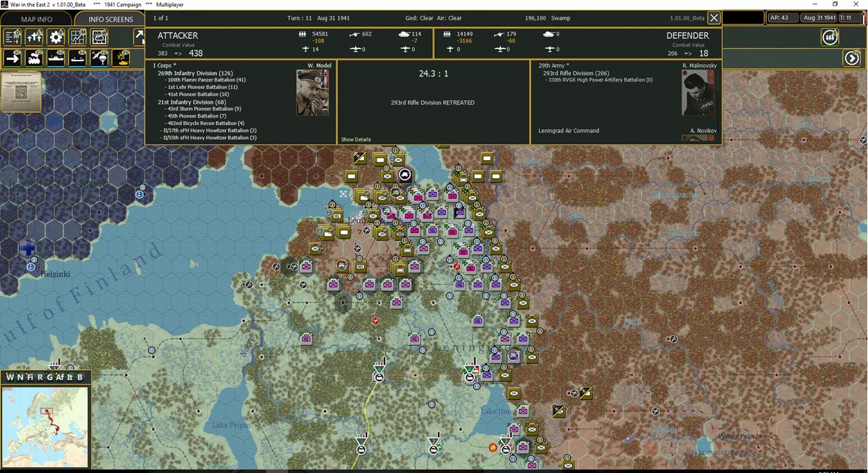The width and height of the screenshot is (868, 473).
Task: Toggle the Af filter on the minimap bar
Action: [x=60, y=378]
